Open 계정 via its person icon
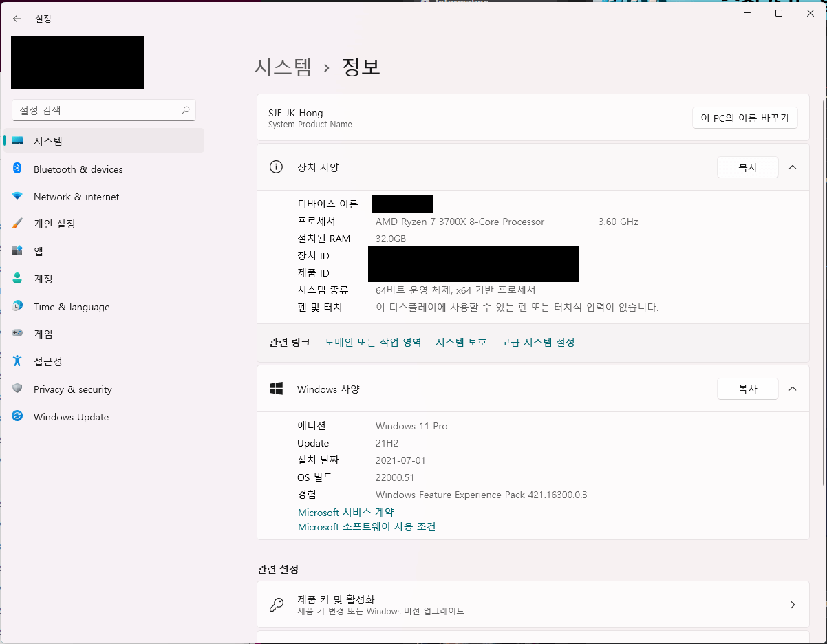 click(x=18, y=279)
